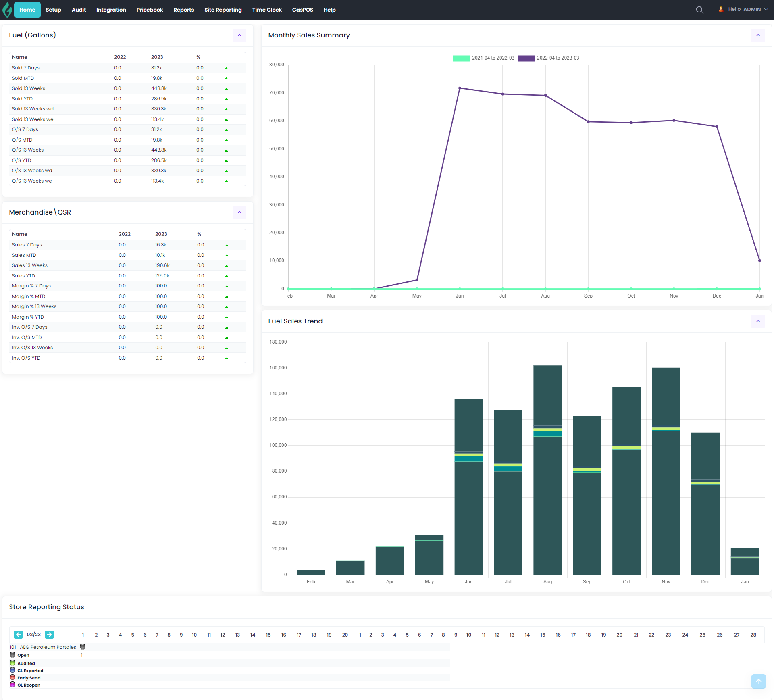Click day 28 in the reporting calendar header

tap(753, 635)
